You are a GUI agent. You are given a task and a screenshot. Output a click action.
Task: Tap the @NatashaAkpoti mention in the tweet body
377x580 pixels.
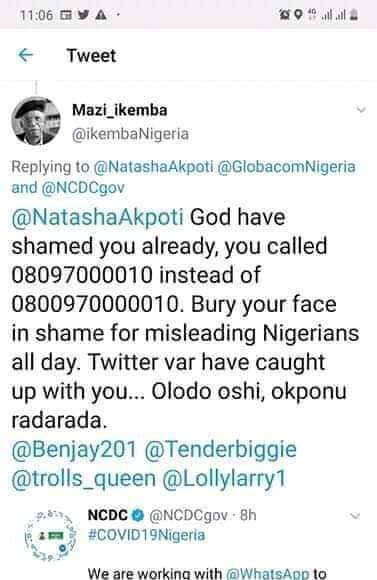(97, 217)
